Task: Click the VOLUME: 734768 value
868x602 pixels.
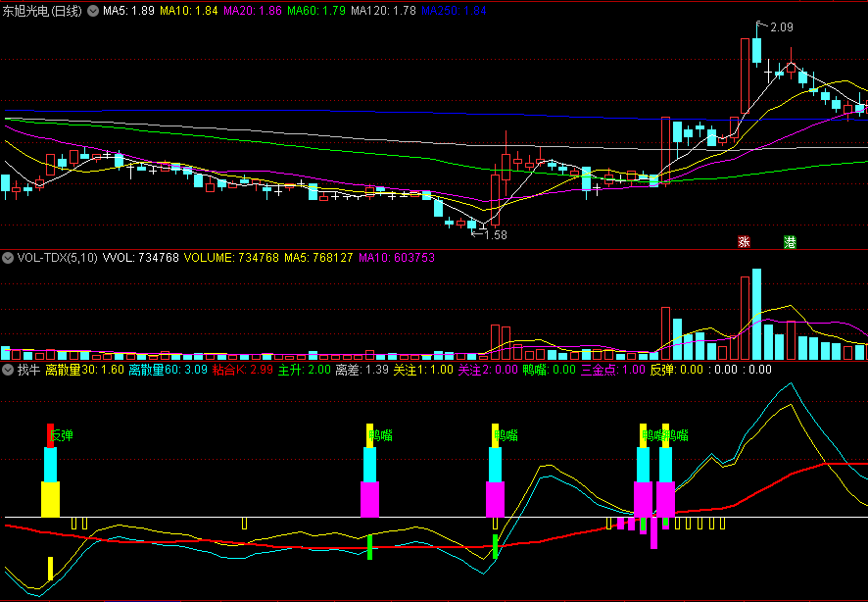Action: click(x=231, y=258)
